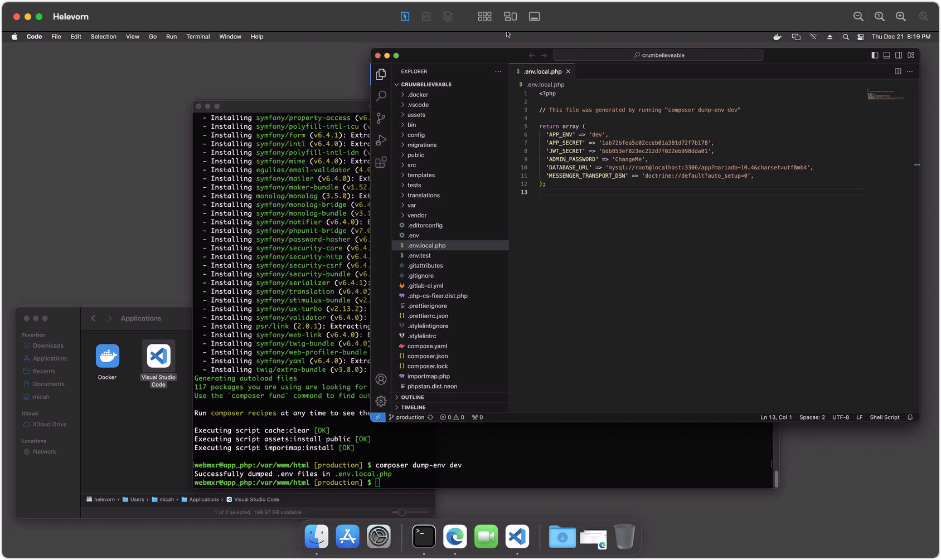
Task: Open the Accounts icon in the Activity Bar
Action: [381, 379]
